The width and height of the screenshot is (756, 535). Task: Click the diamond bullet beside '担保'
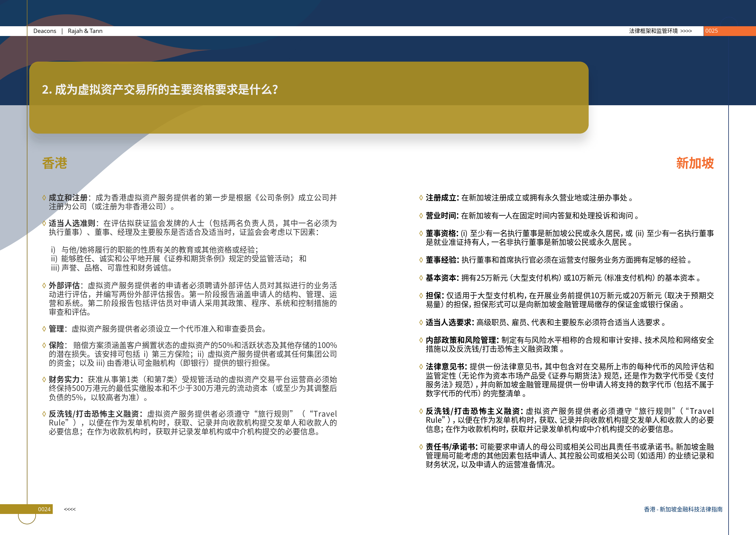pos(421,296)
